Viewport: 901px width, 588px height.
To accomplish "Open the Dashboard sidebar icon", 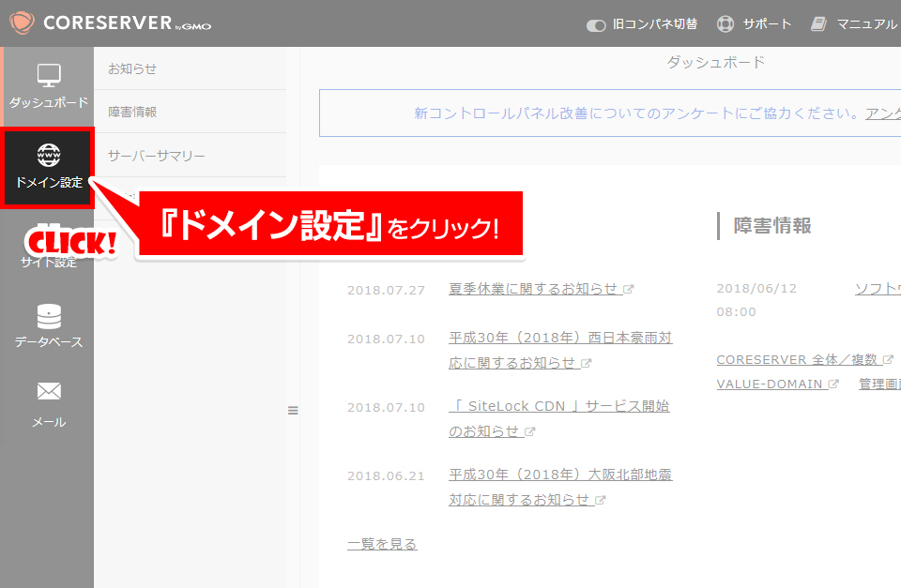I will 48,75.
